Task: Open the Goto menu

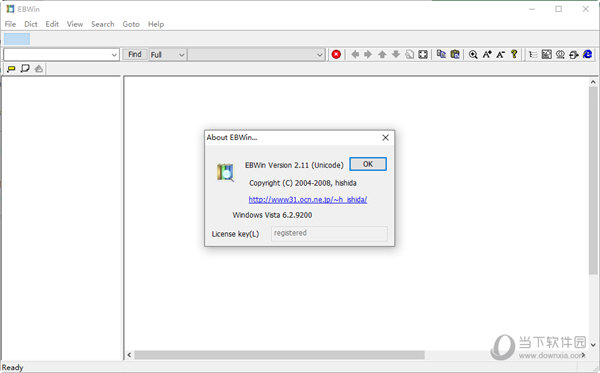Action: [x=131, y=24]
